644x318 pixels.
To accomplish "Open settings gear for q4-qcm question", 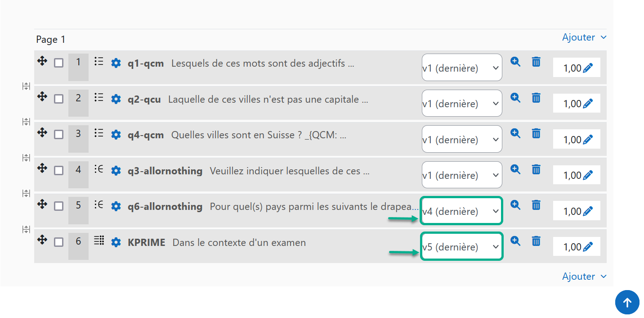I will (116, 135).
